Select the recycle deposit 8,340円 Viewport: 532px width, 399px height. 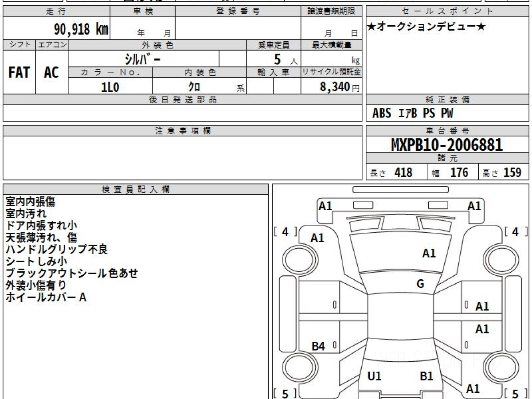click(x=340, y=87)
